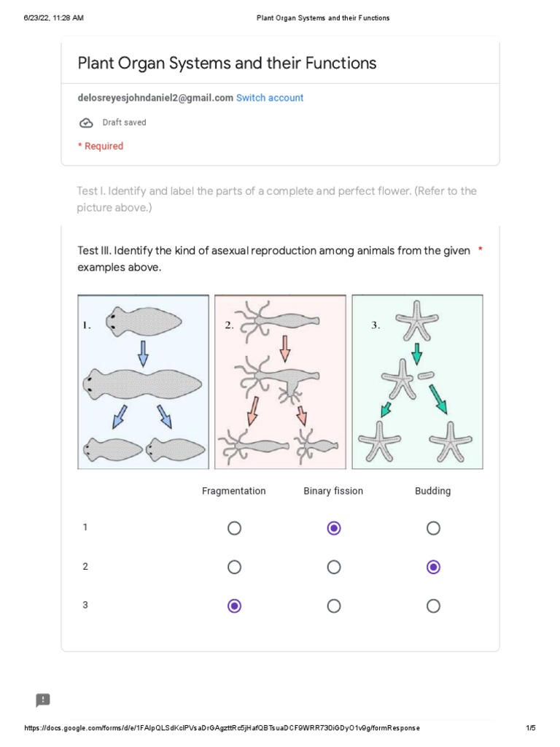This screenshot has height=747, width=560.
Task: Click the form title heading
Action: (227, 63)
